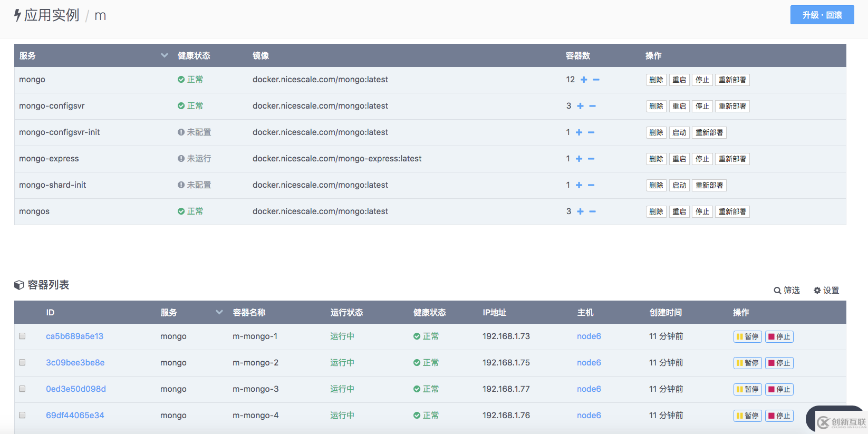Open 服务 column dropdown in container list
868x434 pixels.
click(219, 312)
